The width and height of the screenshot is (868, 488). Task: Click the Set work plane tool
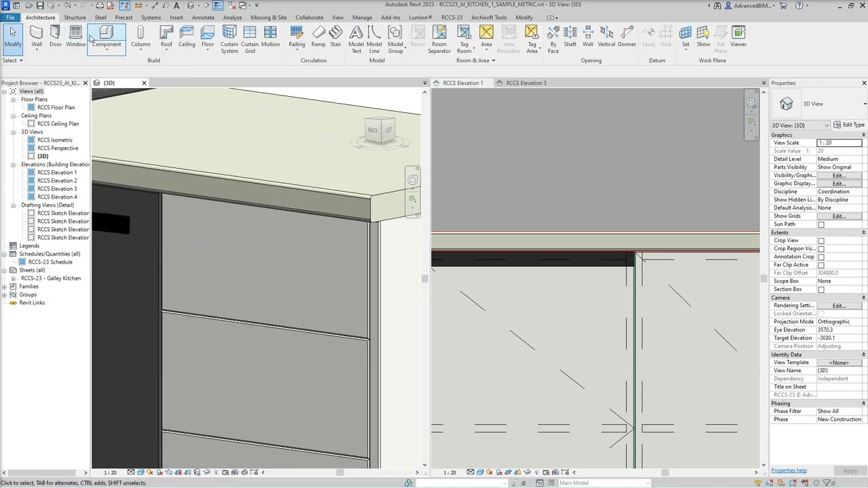(x=686, y=37)
